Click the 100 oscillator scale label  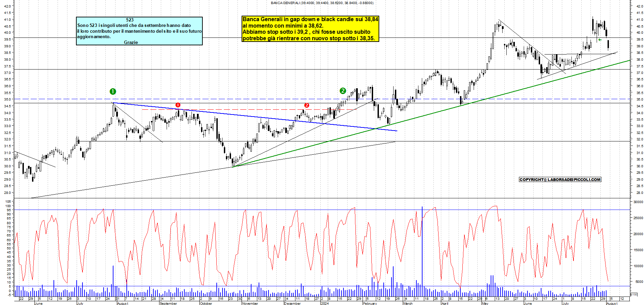point(8,206)
